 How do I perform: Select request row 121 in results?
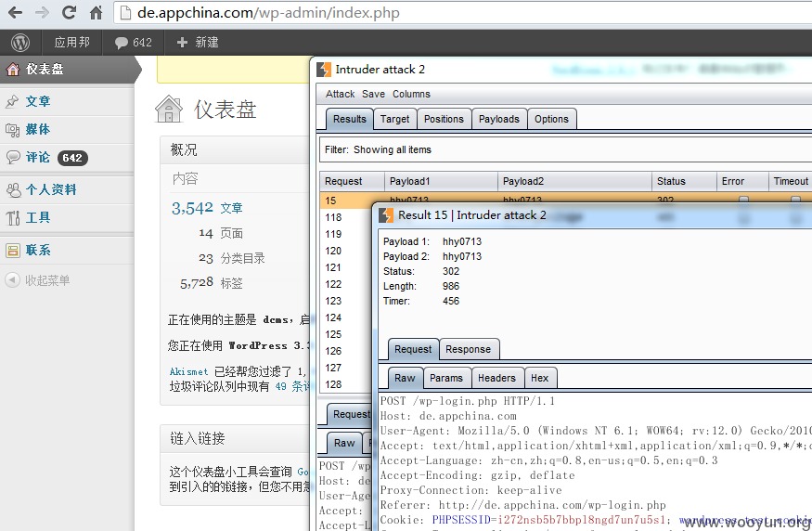[346, 267]
